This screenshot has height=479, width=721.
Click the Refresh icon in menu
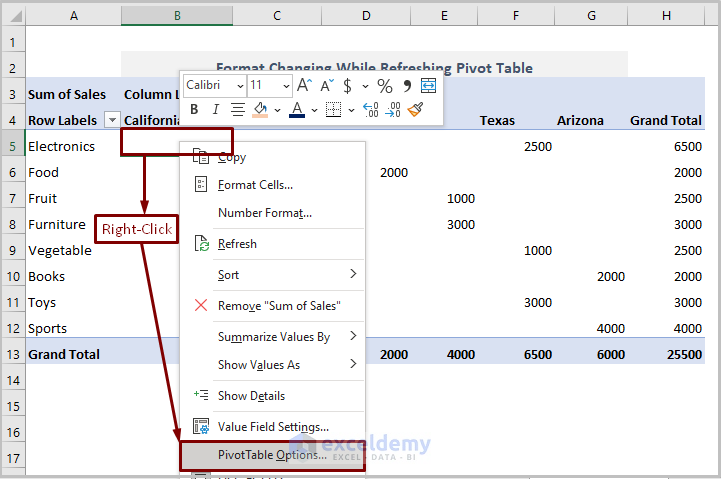pos(201,244)
